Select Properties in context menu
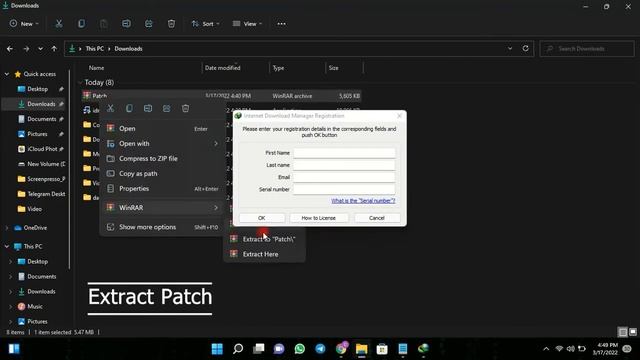The width and height of the screenshot is (640, 360). click(162, 189)
